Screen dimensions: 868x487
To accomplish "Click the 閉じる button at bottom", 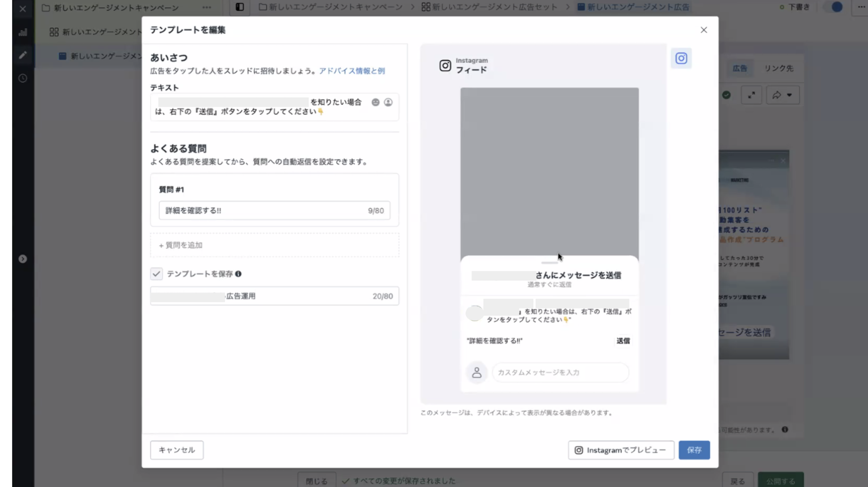I will [316, 481].
